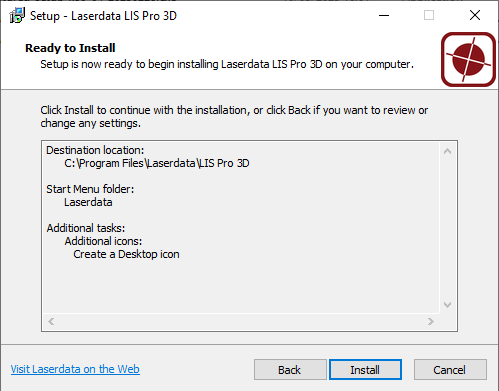The height and width of the screenshot is (391, 499).
Task: Click the summary box scroll right arrow
Action: tap(431, 321)
